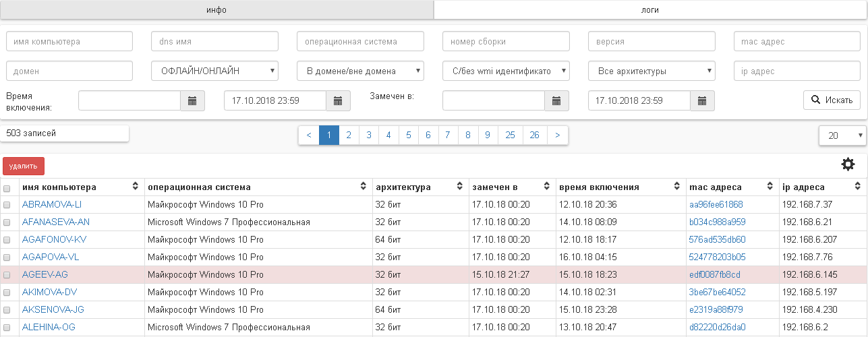This screenshot has height=337, width=868.
Task: Open the page size dropdown showing 20
Action: point(842,135)
